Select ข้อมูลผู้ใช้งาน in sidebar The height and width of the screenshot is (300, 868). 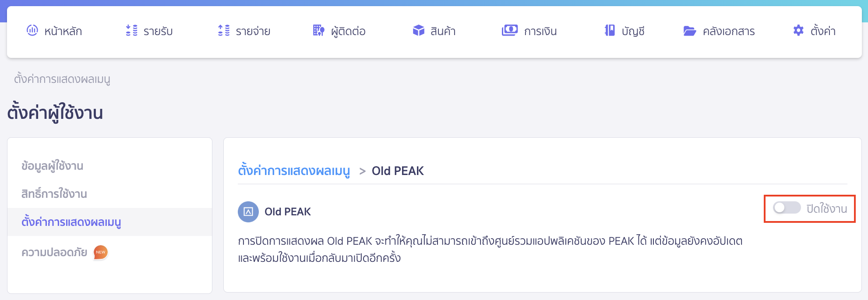53,166
